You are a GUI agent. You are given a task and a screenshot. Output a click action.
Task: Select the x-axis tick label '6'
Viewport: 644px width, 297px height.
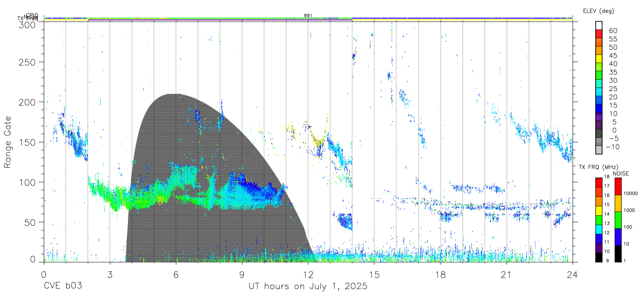click(x=176, y=274)
